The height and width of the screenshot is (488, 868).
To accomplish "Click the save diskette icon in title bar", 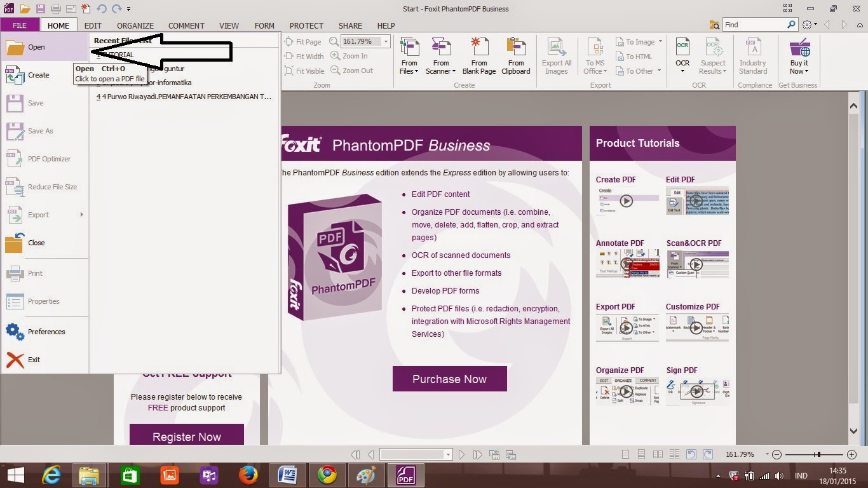I will (x=41, y=9).
